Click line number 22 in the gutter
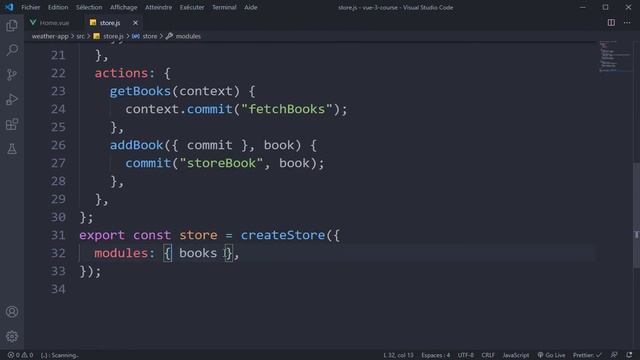Screen dimensions: 640x360 (x=58, y=73)
